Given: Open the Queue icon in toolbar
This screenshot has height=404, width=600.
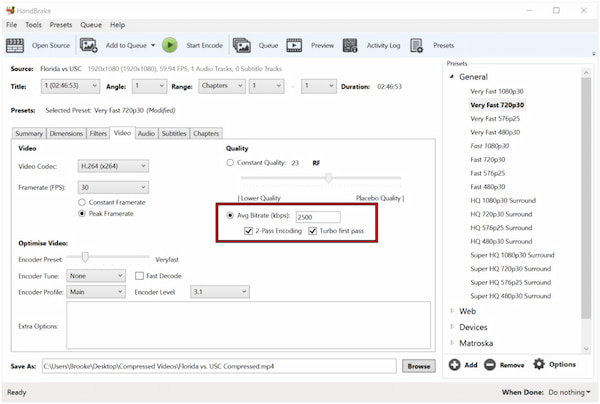Looking at the screenshot, I should (x=242, y=45).
